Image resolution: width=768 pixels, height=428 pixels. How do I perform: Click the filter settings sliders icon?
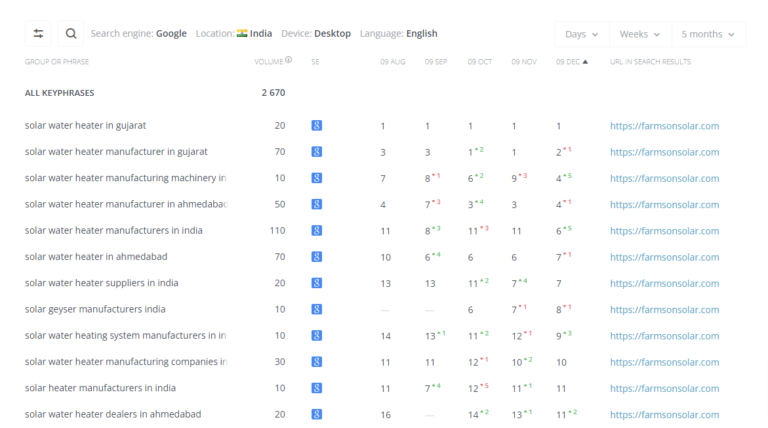(38, 33)
